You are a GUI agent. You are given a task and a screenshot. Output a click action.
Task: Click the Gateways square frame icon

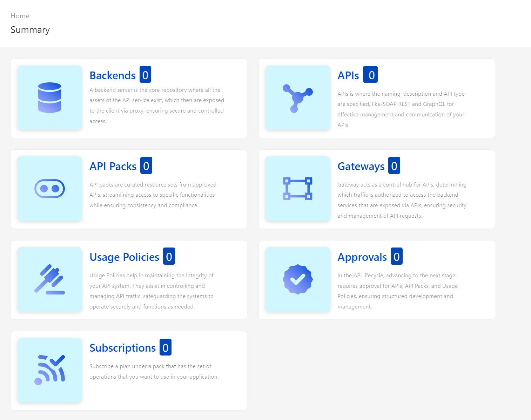coord(297,189)
